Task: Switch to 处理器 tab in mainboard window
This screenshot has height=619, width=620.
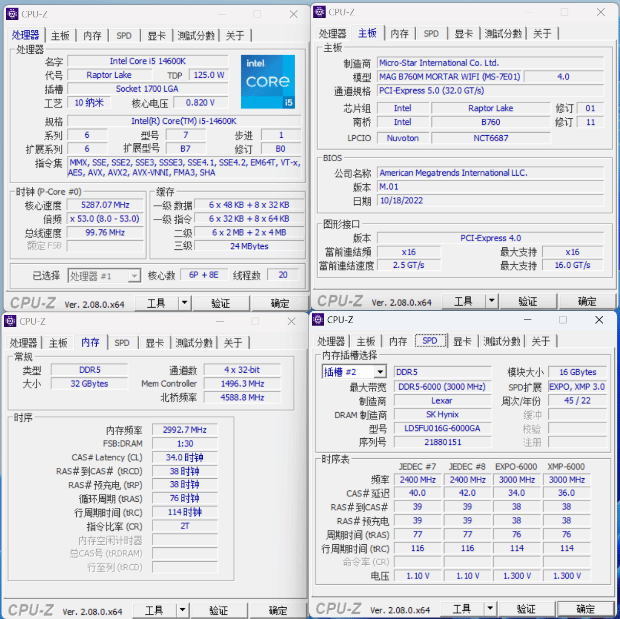Action: pyautogui.click(x=333, y=34)
